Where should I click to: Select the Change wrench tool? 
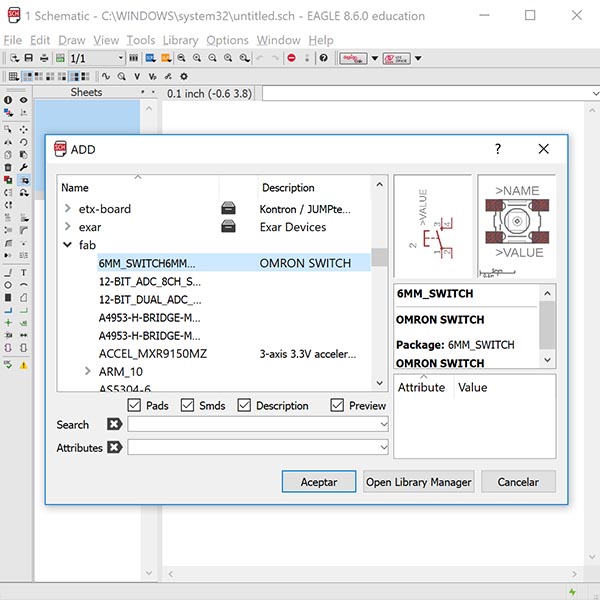coord(23,167)
